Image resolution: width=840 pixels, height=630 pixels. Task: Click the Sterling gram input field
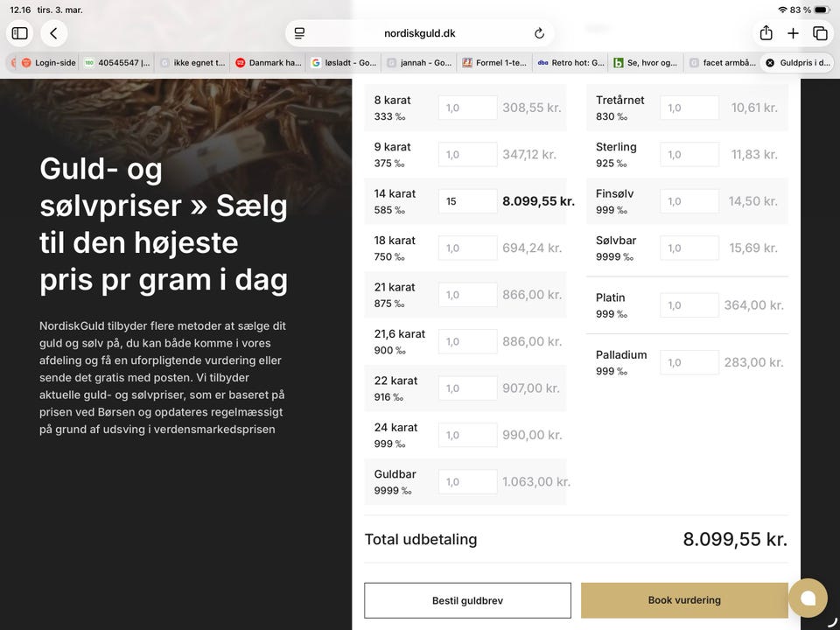(x=689, y=154)
